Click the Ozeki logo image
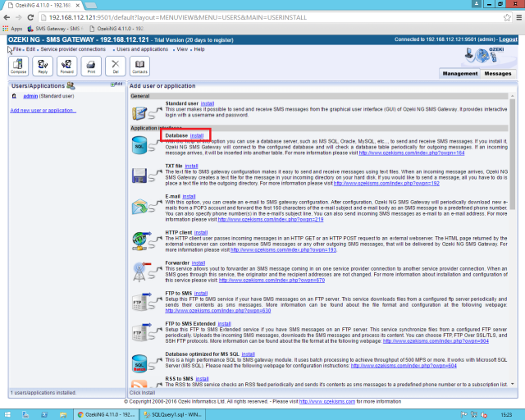Viewport: 525px width, 420px height. [x=484, y=55]
